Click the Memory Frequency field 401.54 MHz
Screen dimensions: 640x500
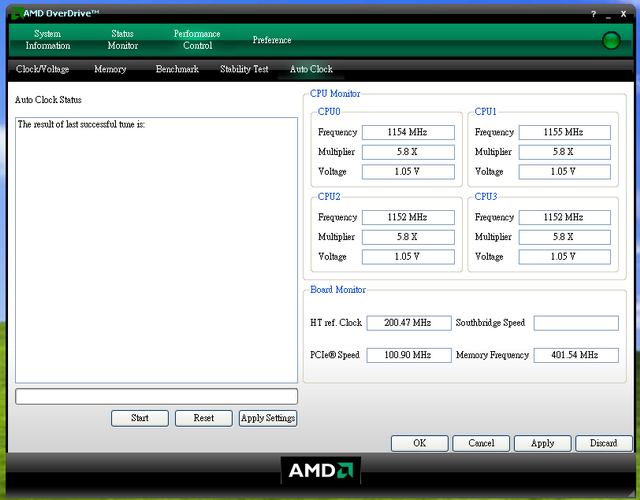coord(576,355)
